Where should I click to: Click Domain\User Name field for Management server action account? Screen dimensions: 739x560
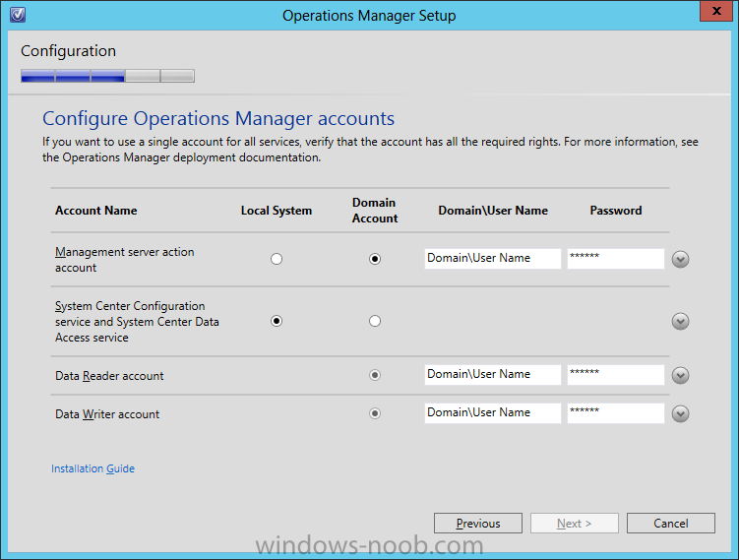click(x=493, y=259)
